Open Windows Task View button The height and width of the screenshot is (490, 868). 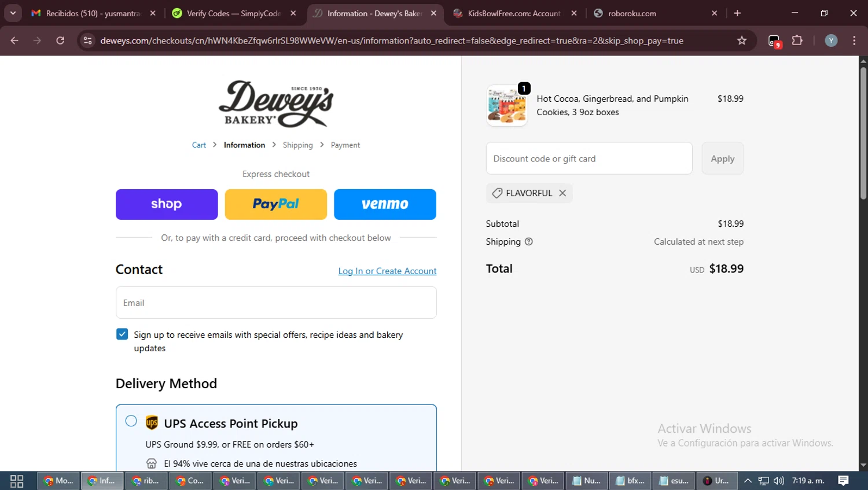pyautogui.click(x=17, y=481)
